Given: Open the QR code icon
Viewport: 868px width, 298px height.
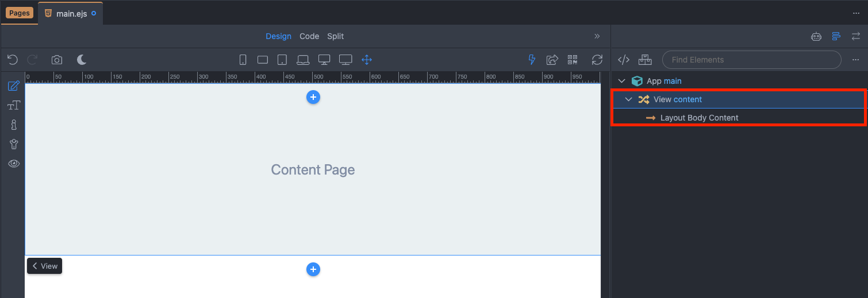Looking at the screenshot, I should tap(573, 60).
